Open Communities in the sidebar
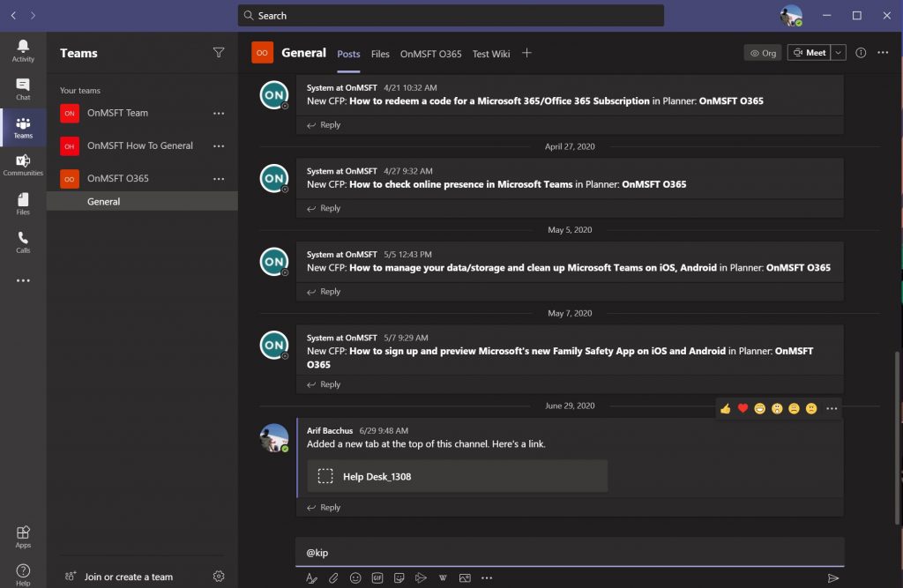Viewport: 903px width, 588px height. tap(23, 165)
